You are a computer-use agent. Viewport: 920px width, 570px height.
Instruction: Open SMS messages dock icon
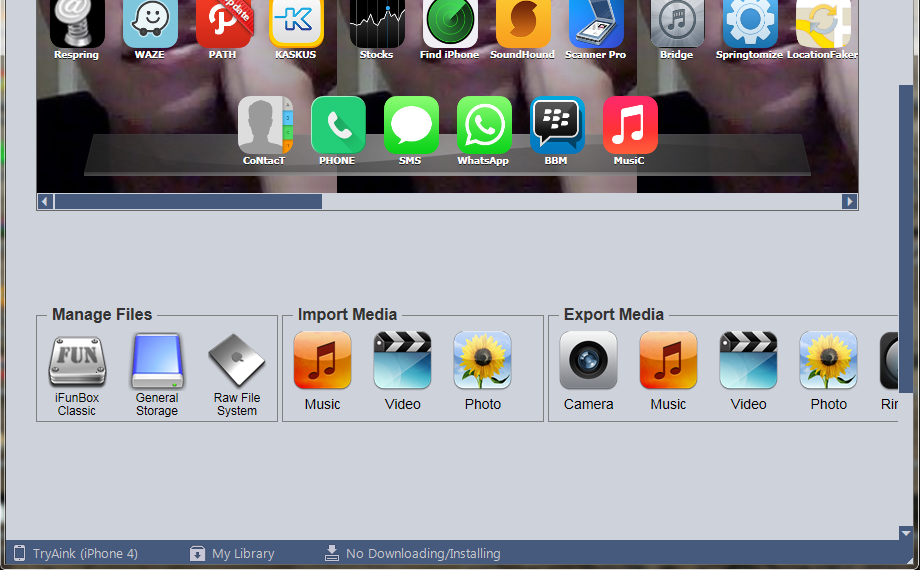click(411, 124)
